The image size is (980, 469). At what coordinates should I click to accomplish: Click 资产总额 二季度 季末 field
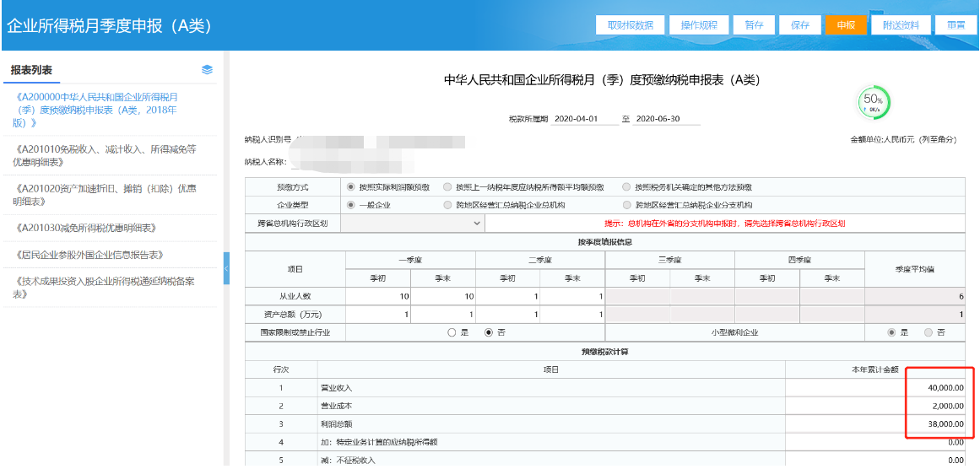572,314
